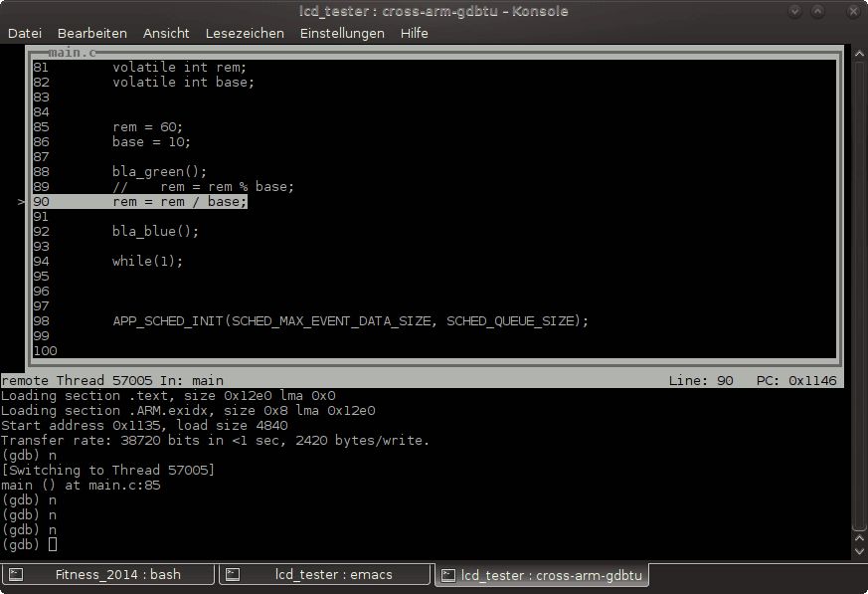Click the gdb prompt cursor on the last line
868x594 pixels.
click(x=53, y=544)
